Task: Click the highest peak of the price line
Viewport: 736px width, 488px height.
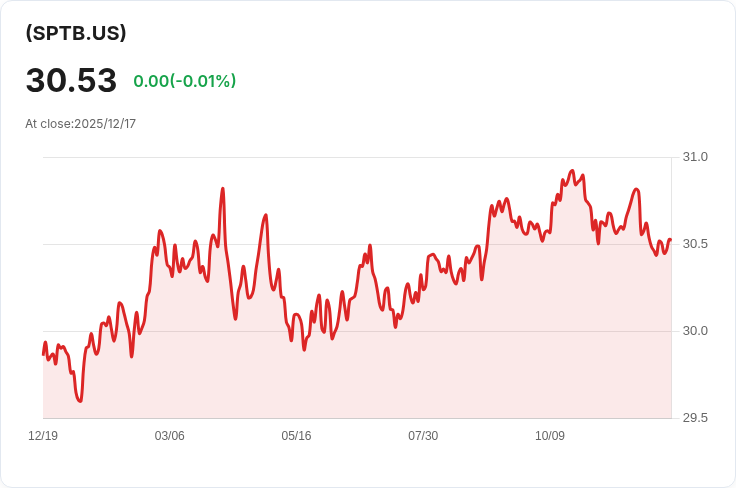Action: [x=572, y=171]
